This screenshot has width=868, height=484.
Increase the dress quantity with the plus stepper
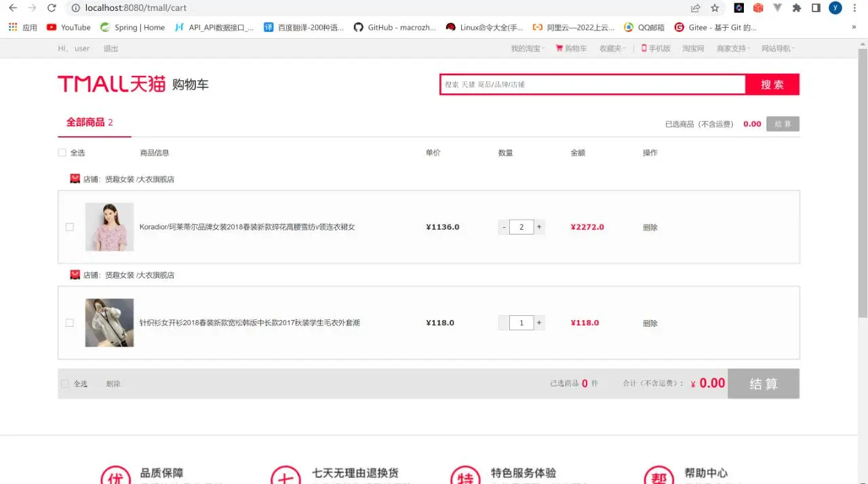pos(538,227)
